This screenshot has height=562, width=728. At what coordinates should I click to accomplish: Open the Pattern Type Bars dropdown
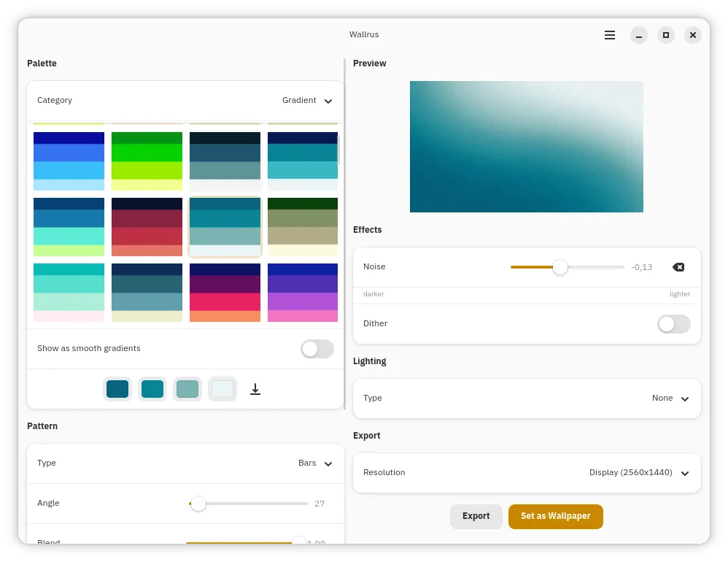185,463
